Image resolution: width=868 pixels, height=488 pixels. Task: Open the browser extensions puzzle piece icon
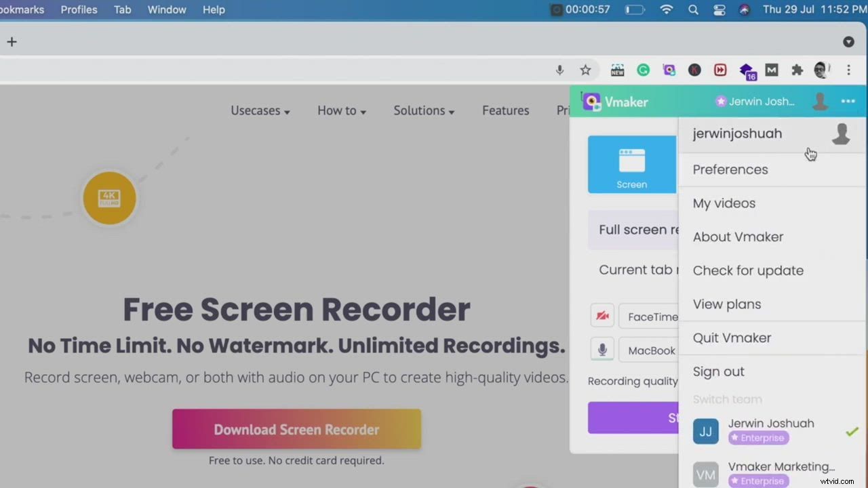(797, 70)
